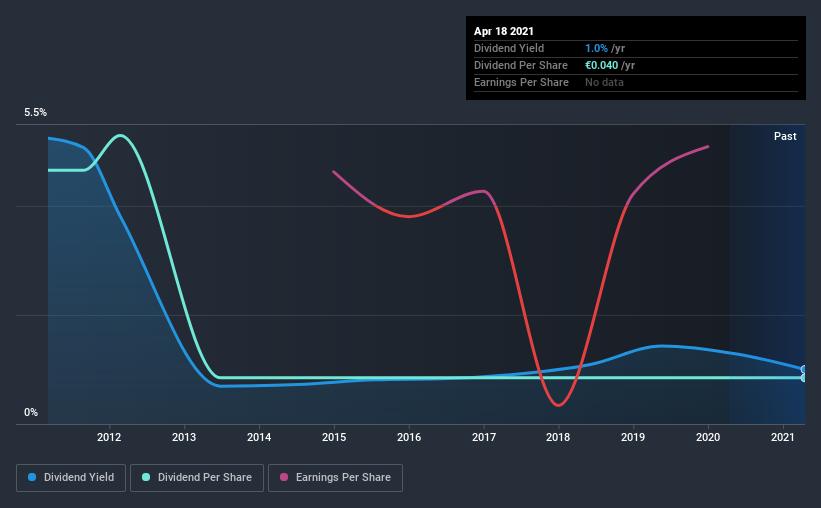821x508 pixels.
Task: Toggle the Dividend Per Share legend button
Action: pos(197,478)
